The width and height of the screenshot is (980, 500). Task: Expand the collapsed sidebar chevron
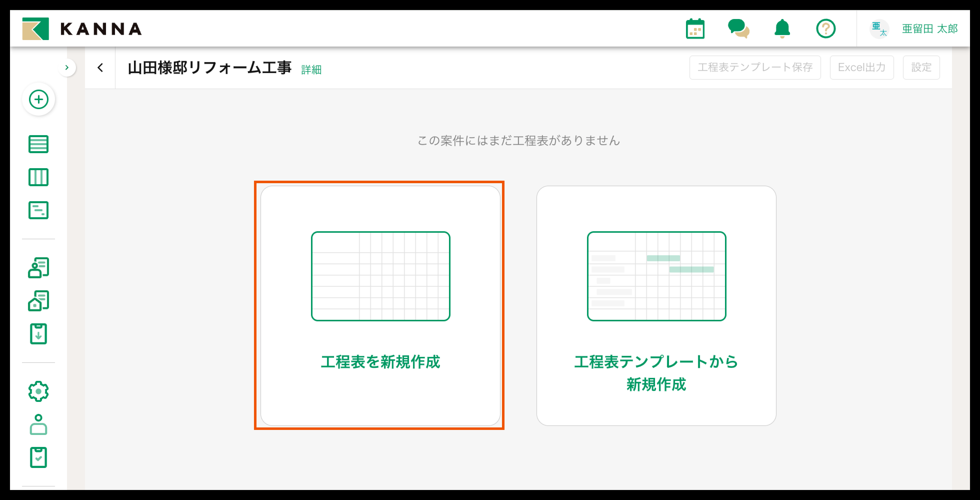pyautogui.click(x=67, y=68)
